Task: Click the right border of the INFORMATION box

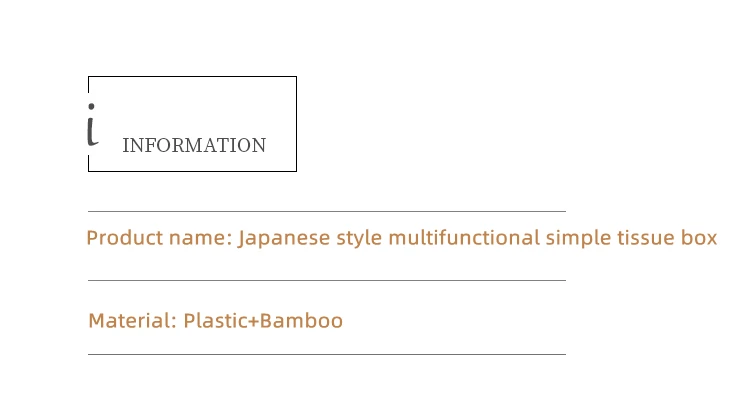Action: coord(296,124)
